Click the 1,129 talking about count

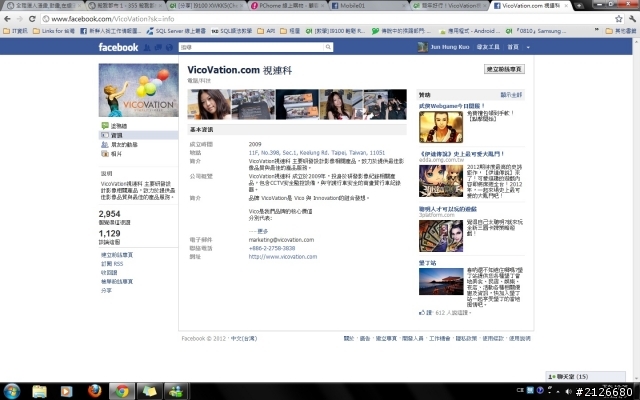click(109, 233)
